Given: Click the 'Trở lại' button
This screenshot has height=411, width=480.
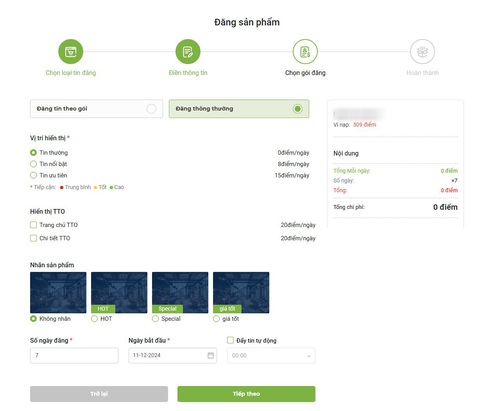Looking at the screenshot, I should click(x=99, y=394).
